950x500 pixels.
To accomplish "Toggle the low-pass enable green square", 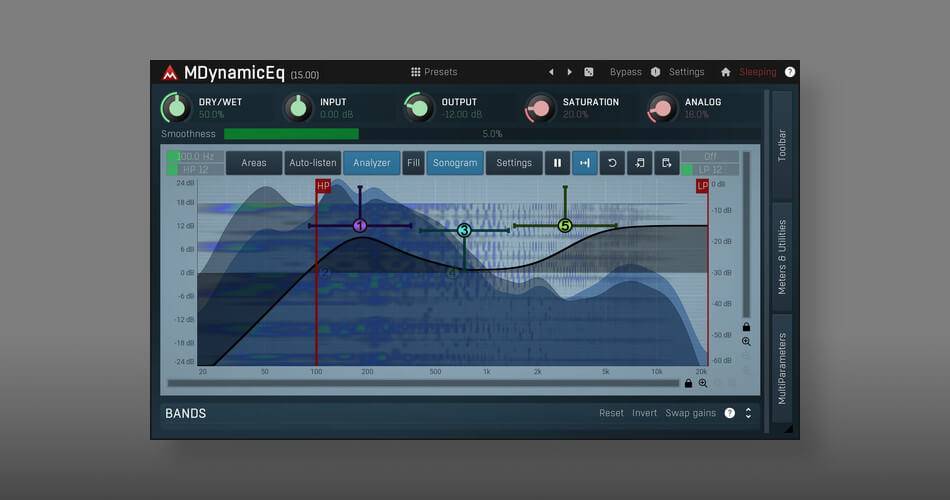I will [686, 170].
